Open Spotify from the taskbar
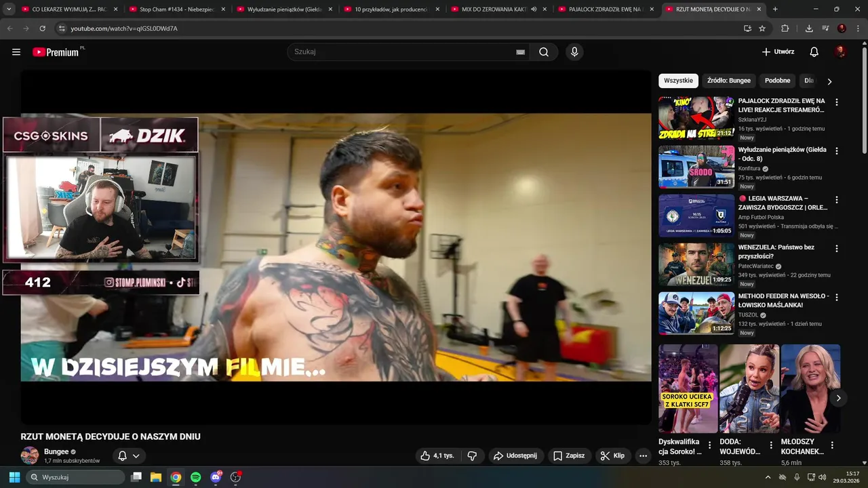This screenshot has height=488, width=868. click(x=196, y=477)
